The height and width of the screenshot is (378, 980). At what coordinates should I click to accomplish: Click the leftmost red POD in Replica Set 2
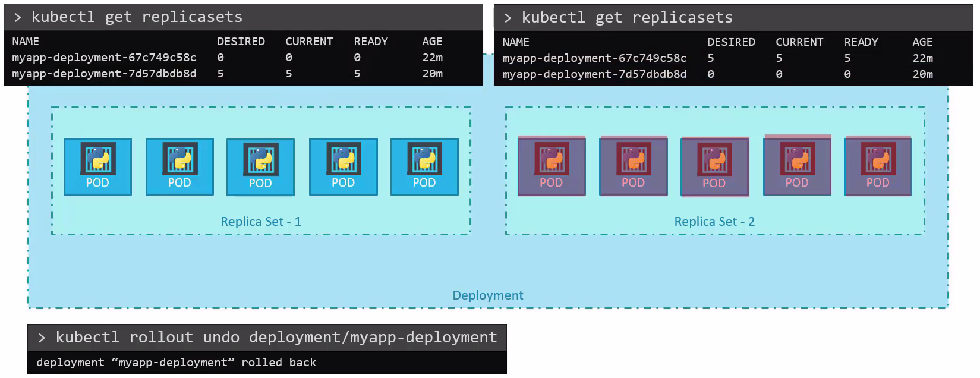(x=552, y=166)
